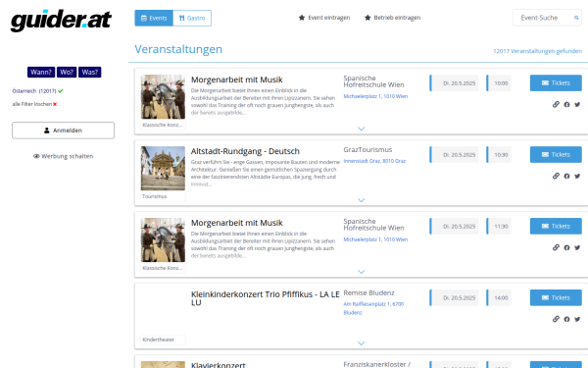Click the 14:00 time badge
588x368 pixels.
click(x=499, y=297)
